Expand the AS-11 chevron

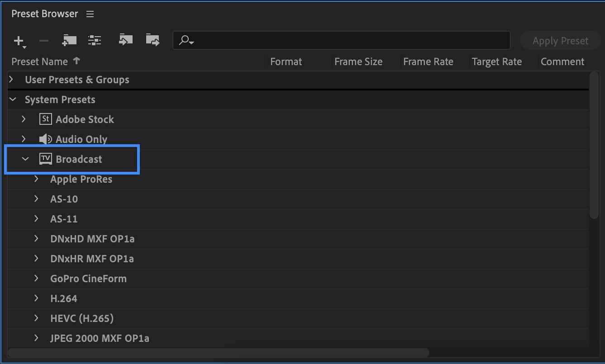pos(37,219)
